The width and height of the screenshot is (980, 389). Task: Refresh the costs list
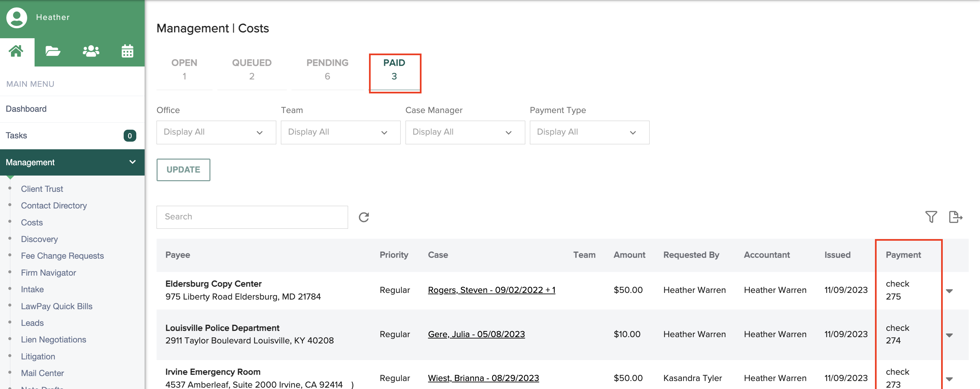[364, 217]
